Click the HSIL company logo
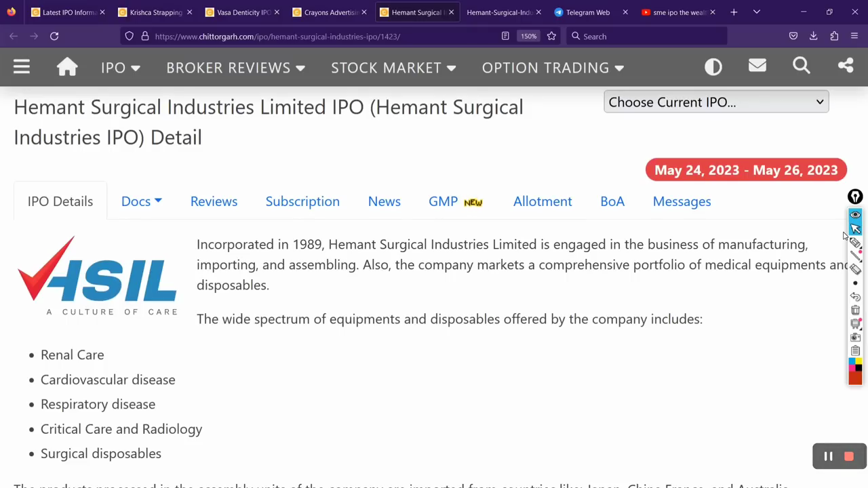The width and height of the screenshot is (868, 488). (x=98, y=276)
